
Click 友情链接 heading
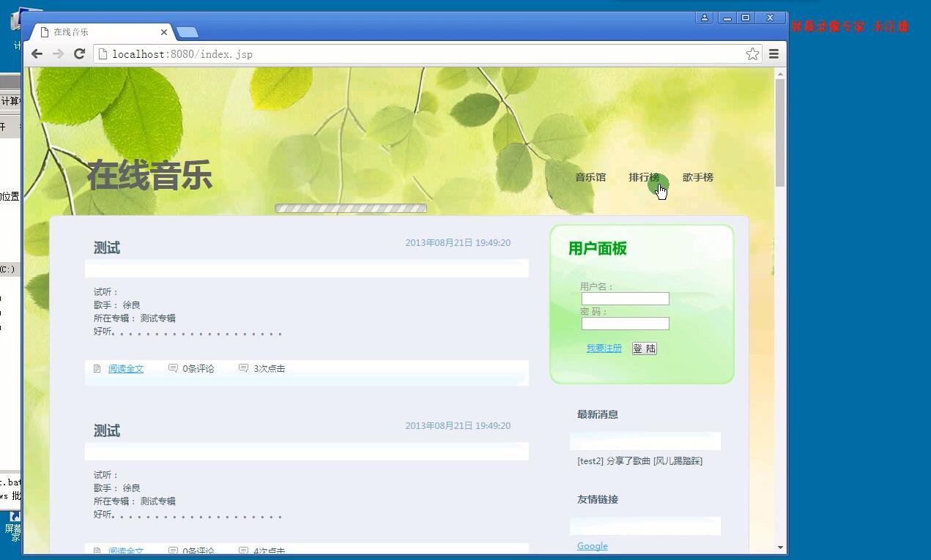[598, 499]
